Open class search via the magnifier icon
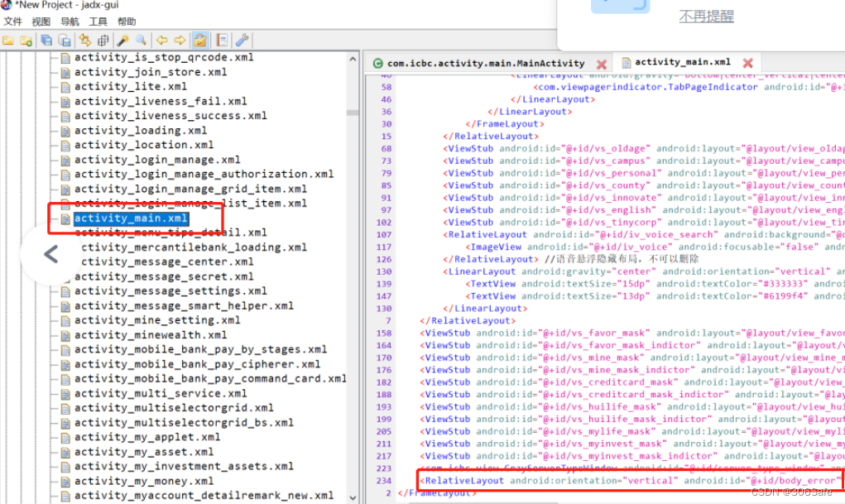The height and width of the screenshot is (504, 845). (x=142, y=41)
